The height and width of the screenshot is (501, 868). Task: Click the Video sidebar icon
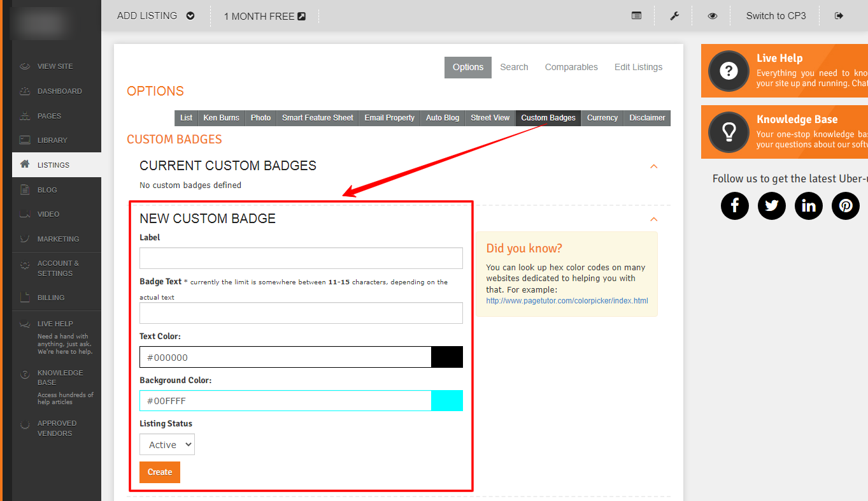pyautogui.click(x=25, y=214)
